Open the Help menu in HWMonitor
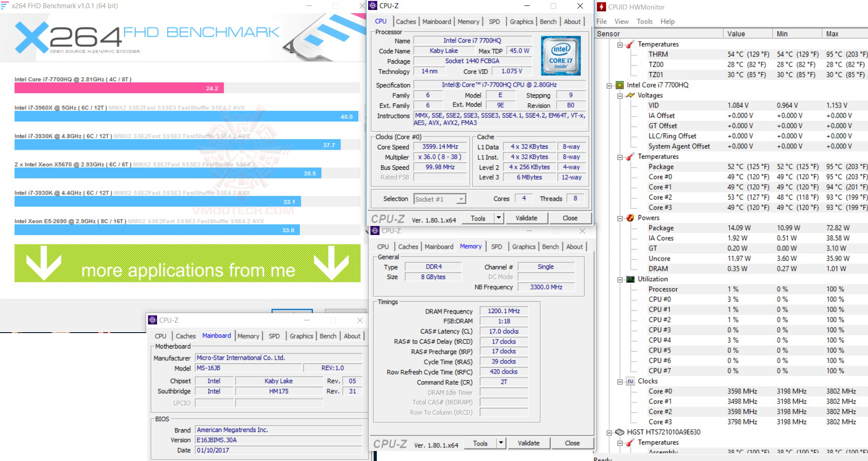Image resolution: width=868 pixels, height=461 pixels. (667, 21)
